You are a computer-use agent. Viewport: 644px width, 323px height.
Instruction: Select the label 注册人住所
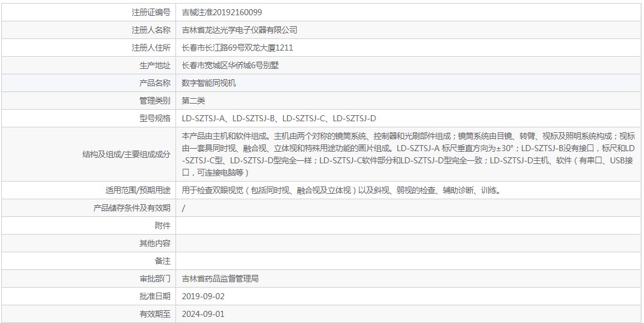coord(150,48)
